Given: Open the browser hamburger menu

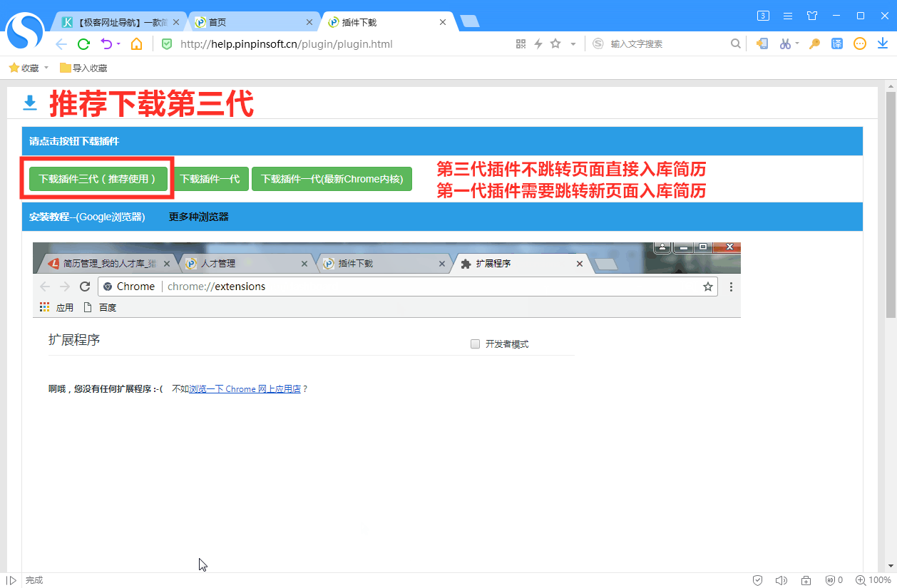Looking at the screenshot, I should click(x=787, y=15).
